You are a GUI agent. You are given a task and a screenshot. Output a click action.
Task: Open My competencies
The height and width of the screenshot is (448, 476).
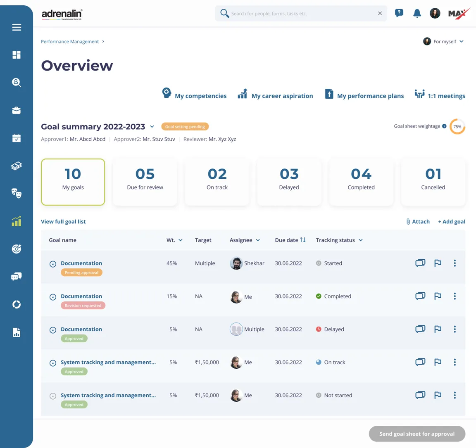(194, 94)
